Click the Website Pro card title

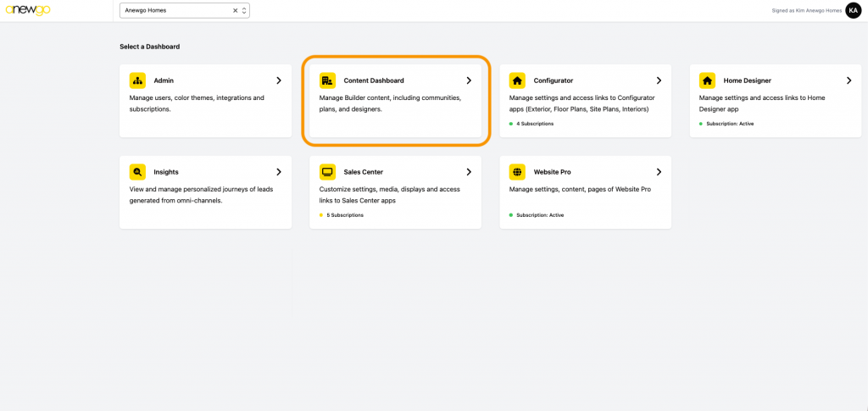552,172
